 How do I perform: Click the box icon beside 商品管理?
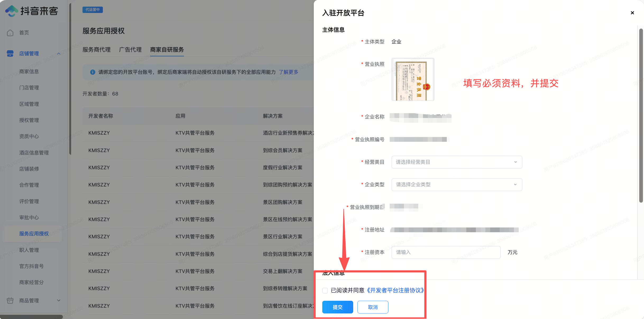pyautogui.click(x=10, y=300)
